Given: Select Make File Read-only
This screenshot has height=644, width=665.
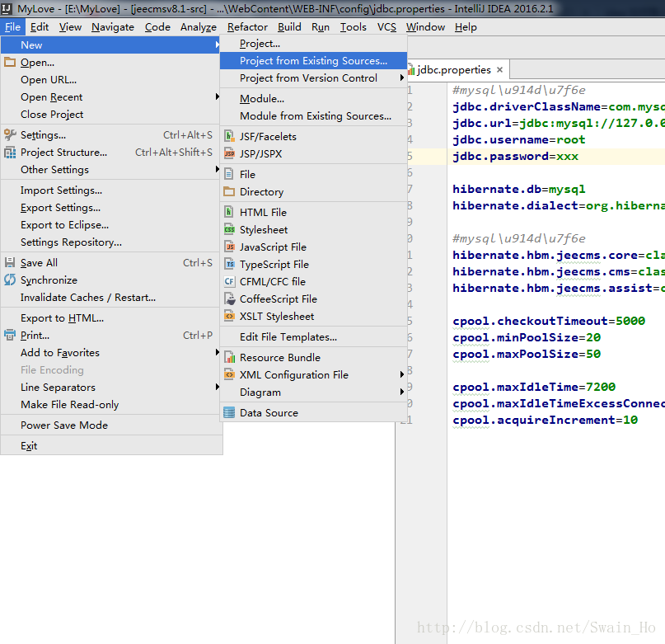Looking at the screenshot, I should point(110,404).
